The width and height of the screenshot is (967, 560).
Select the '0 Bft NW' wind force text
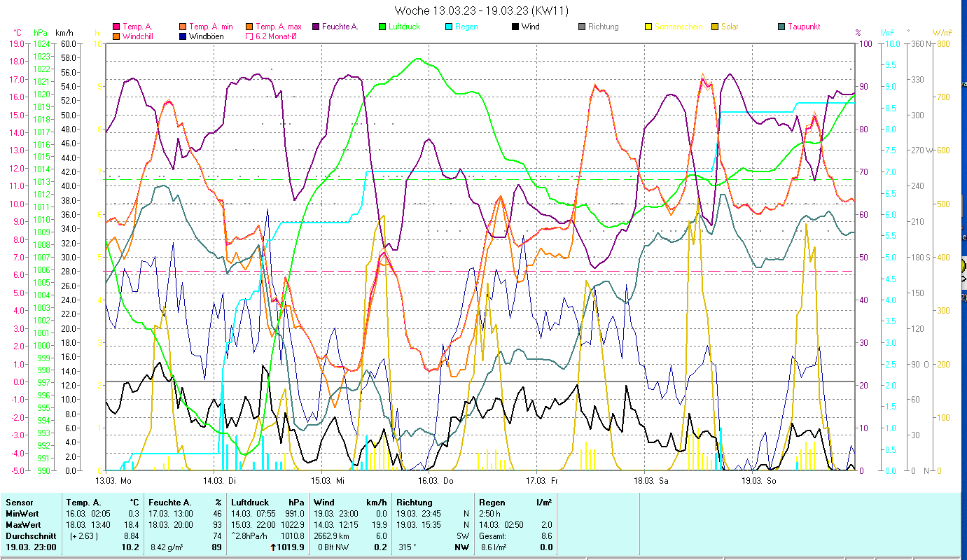[x=333, y=547]
